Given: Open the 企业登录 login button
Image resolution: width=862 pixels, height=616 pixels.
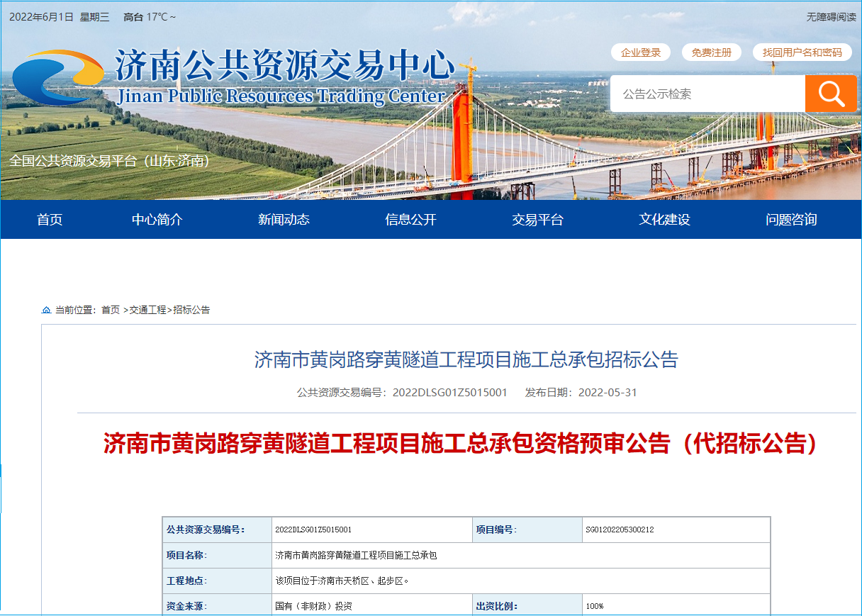Looking at the screenshot, I should (x=641, y=52).
